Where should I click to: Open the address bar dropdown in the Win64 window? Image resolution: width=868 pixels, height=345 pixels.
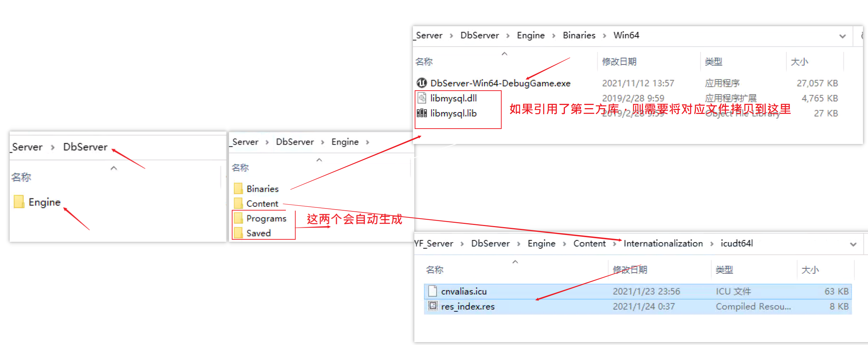coord(843,36)
